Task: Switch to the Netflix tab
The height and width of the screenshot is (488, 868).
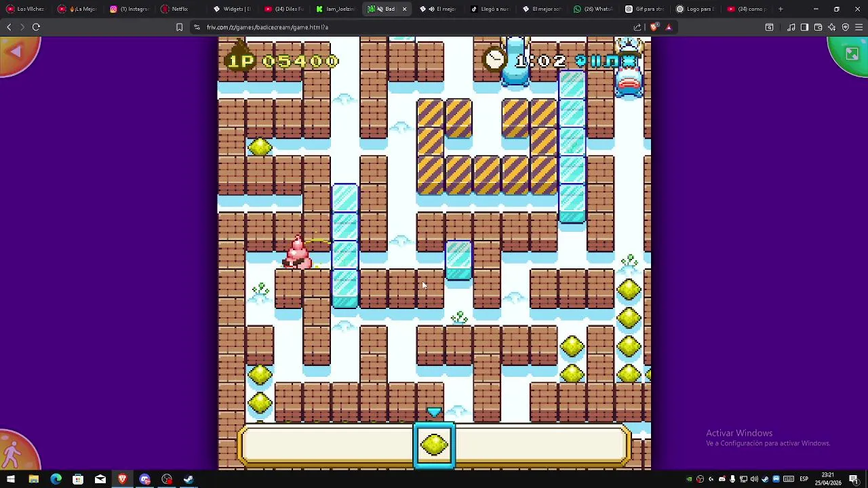Action: tap(181, 9)
